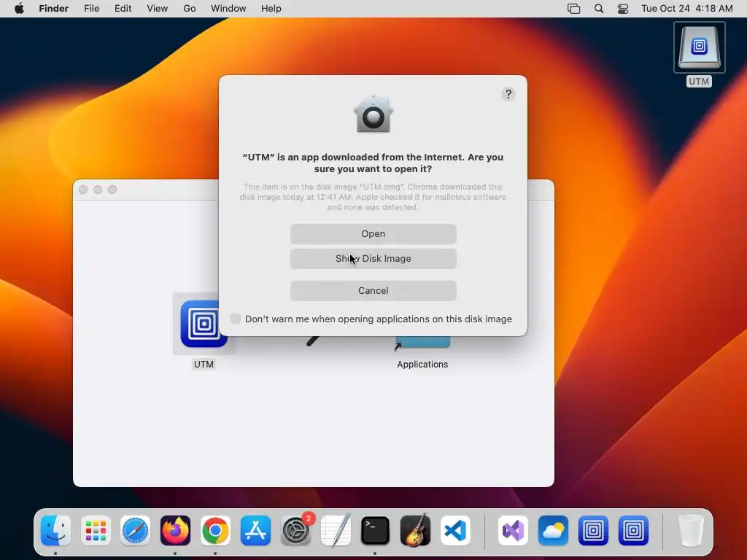Open Control Center in menu bar
The width and height of the screenshot is (747, 560).
[x=623, y=9]
